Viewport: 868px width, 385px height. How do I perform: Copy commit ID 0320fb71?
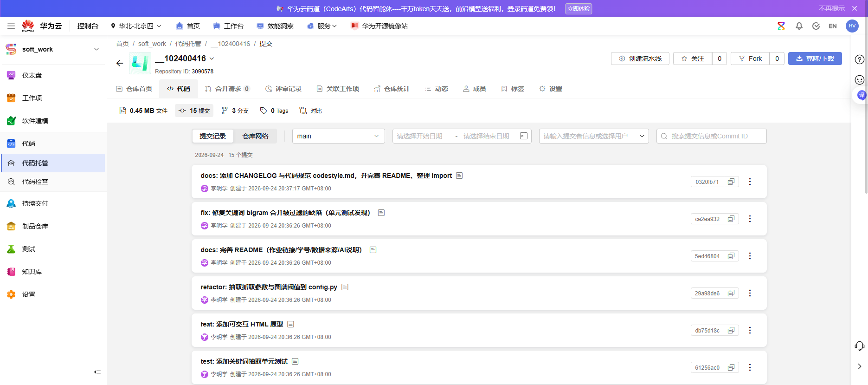click(x=731, y=182)
